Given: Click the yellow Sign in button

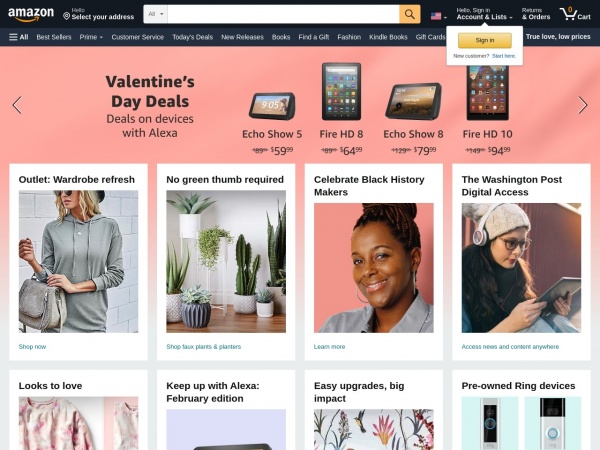Looking at the screenshot, I should point(485,40).
